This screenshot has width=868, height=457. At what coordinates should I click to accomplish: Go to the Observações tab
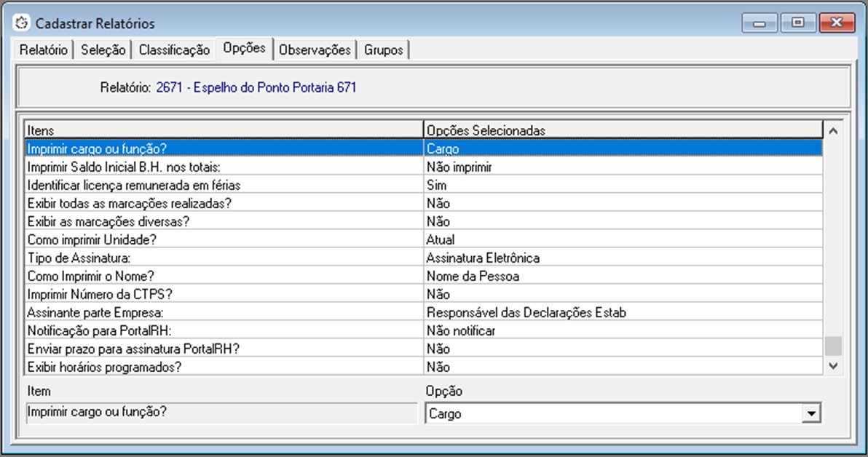[x=315, y=50]
